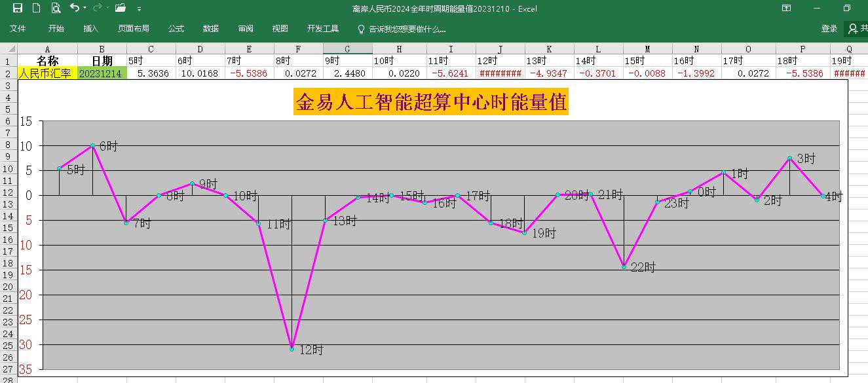Click the redo arrow icon
The image size is (868, 383).
98,9
